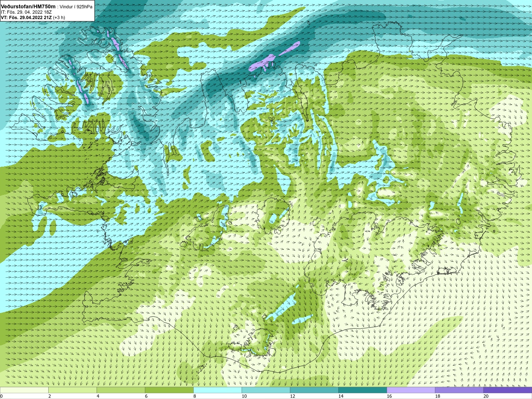Click the 'Vindur í 925hPa' label
The width and height of the screenshot is (532, 399).
tap(76, 7)
